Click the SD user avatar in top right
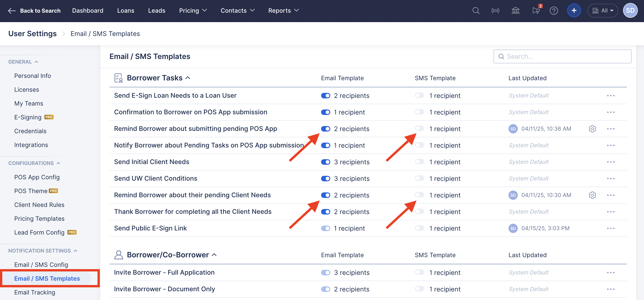 click(x=630, y=11)
